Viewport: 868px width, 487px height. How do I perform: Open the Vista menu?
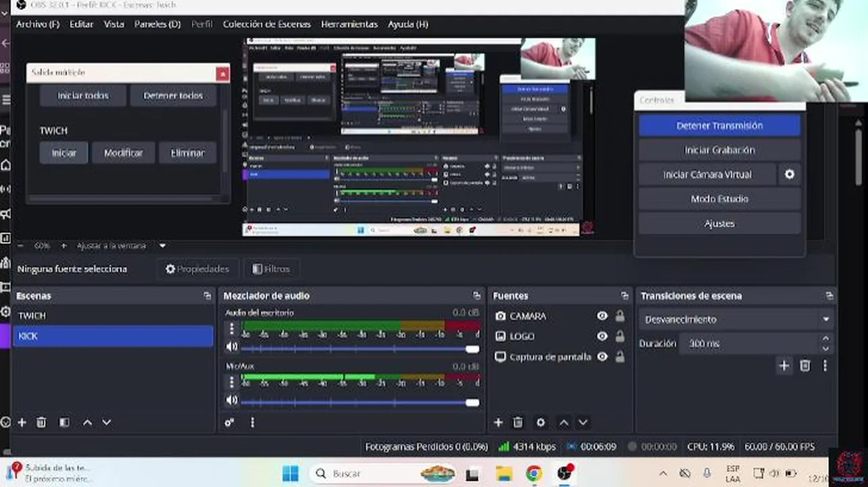pos(114,24)
